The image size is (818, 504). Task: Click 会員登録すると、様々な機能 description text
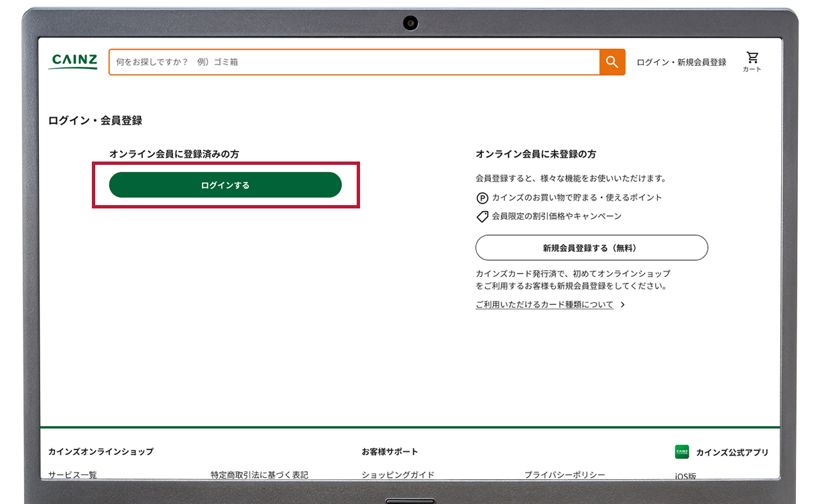tap(571, 178)
